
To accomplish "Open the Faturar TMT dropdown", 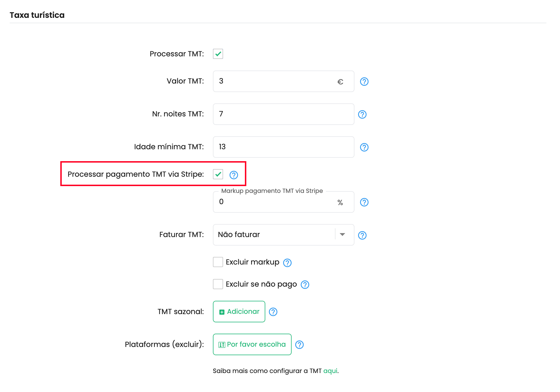I will 283,235.
